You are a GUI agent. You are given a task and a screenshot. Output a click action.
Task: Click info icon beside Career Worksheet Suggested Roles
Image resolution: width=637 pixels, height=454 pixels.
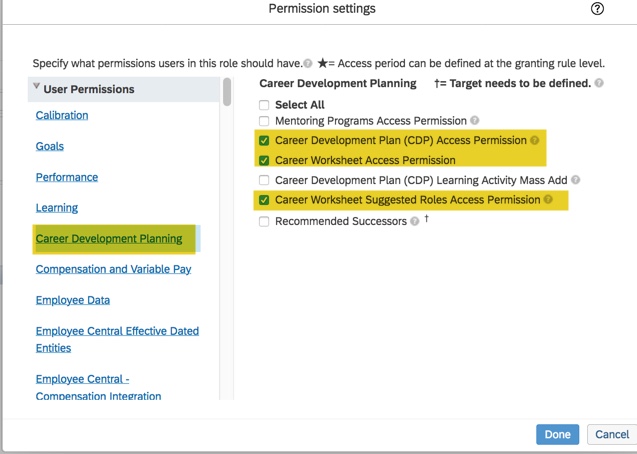(x=548, y=200)
